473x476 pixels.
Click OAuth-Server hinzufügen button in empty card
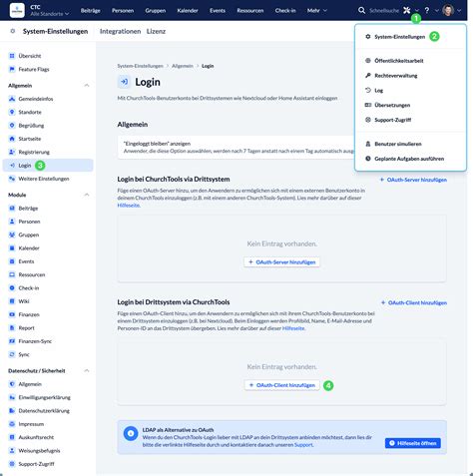point(281,262)
